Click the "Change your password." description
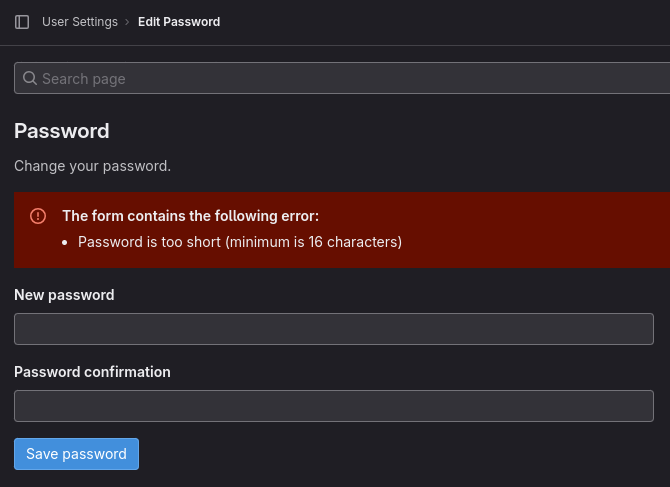Image resolution: width=670 pixels, height=487 pixels. coord(92,165)
